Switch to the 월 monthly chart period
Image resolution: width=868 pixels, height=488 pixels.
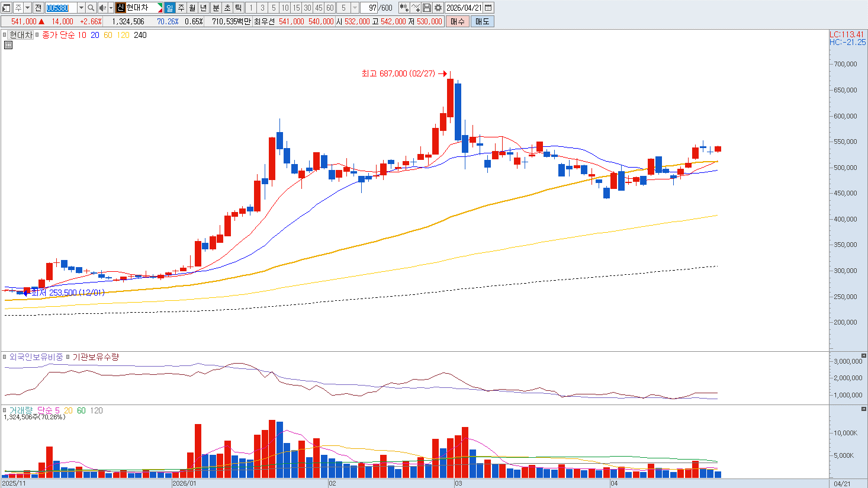coord(192,8)
